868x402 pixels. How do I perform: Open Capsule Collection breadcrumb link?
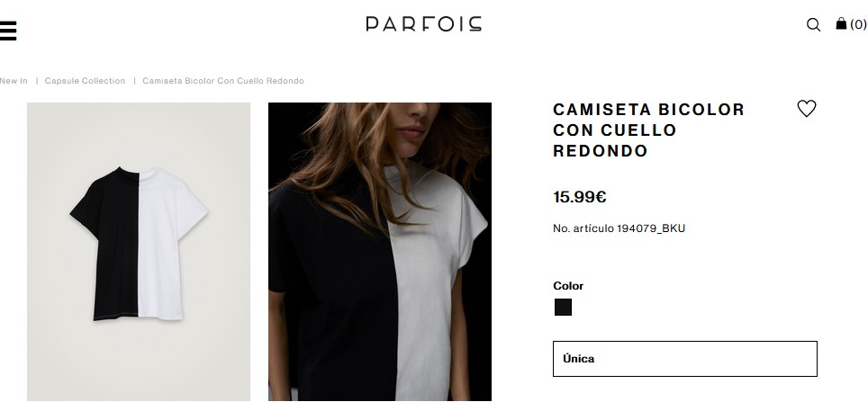pyautogui.click(x=85, y=81)
